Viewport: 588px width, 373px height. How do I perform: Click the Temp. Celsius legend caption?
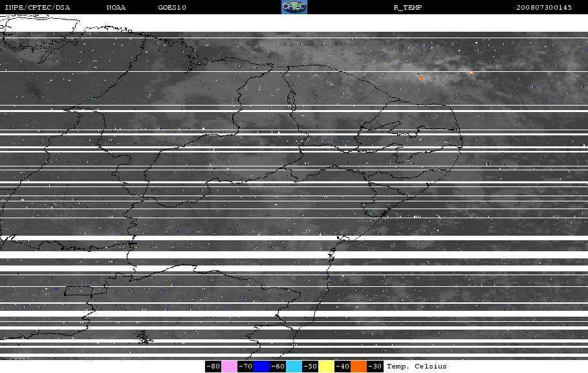[x=417, y=367]
